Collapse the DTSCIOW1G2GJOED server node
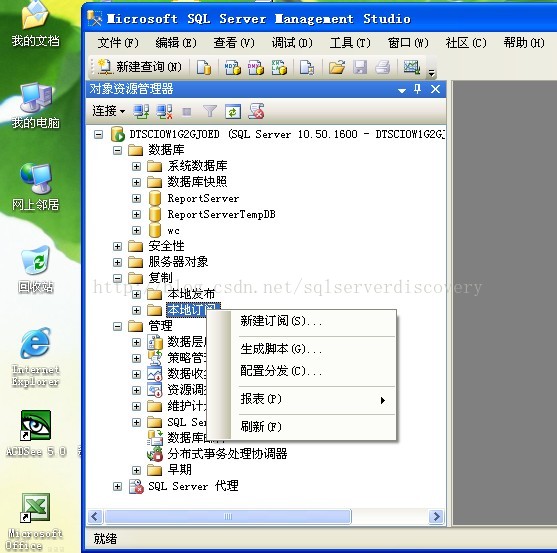 tap(98, 135)
